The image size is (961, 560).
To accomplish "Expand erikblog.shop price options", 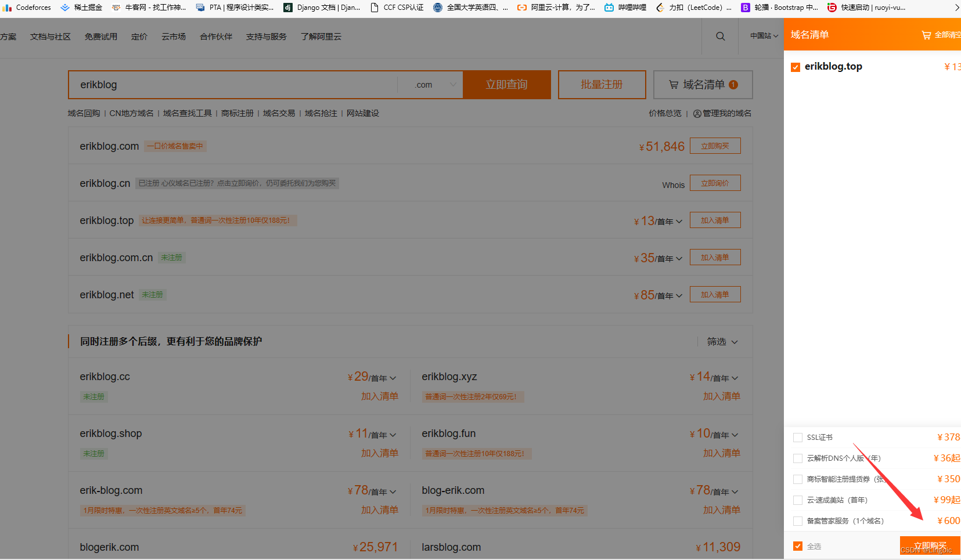I will (x=393, y=435).
